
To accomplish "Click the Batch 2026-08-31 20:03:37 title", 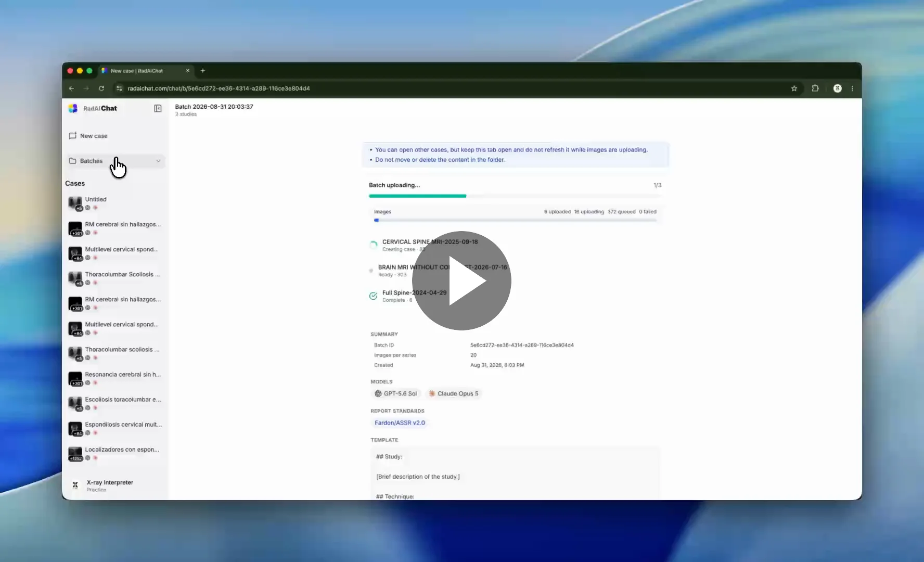I will pos(214,107).
